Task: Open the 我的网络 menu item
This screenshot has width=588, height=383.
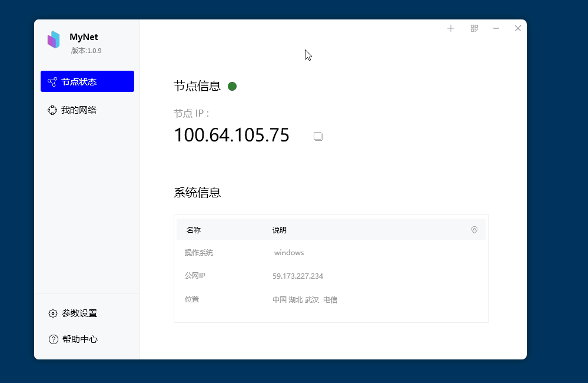Action: pos(79,110)
